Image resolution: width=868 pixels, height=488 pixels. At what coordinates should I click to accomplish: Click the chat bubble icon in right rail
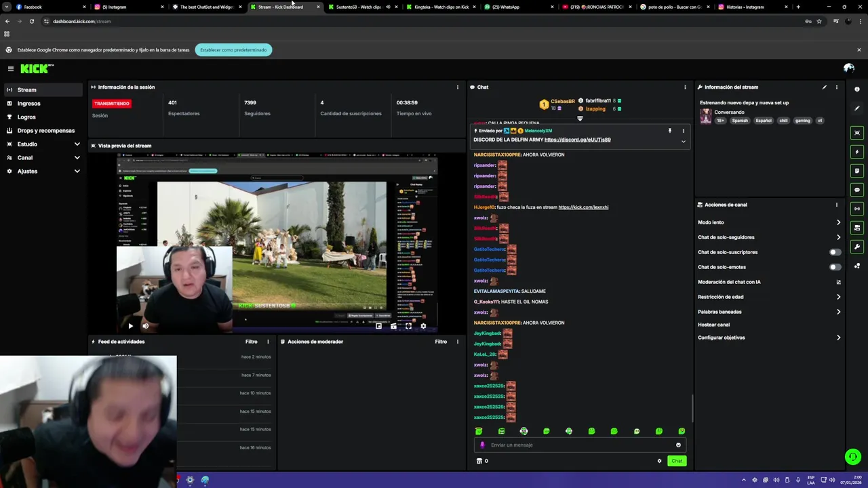click(857, 190)
